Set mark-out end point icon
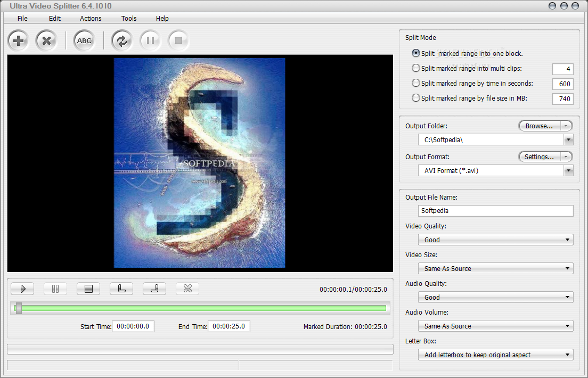This screenshot has width=588, height=378. pos(154,289)
